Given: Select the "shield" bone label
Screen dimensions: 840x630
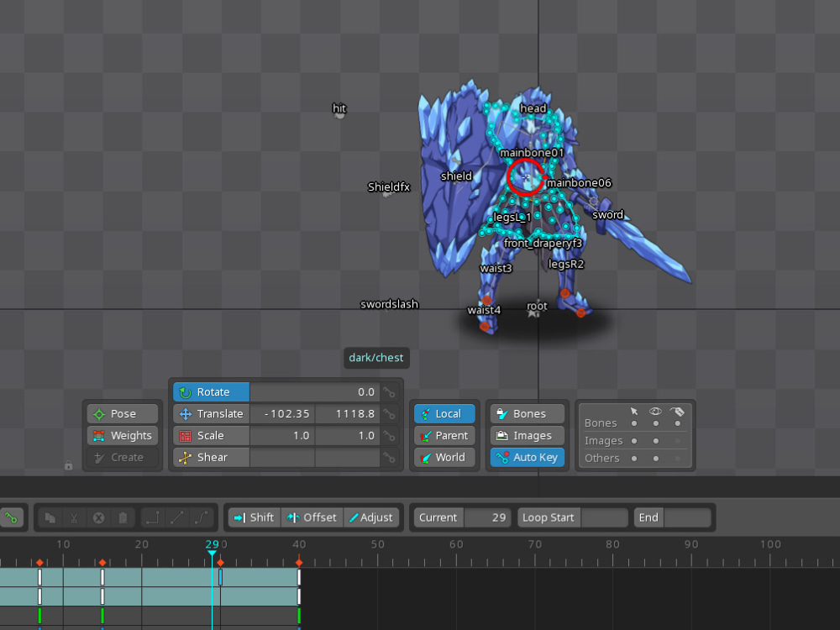Looking at the screenshot, I should 456,176.
